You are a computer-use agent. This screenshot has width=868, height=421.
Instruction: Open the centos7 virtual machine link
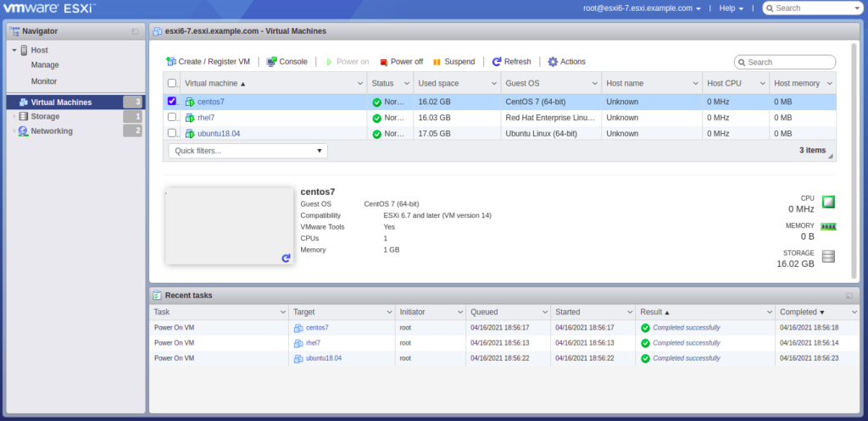211,102
